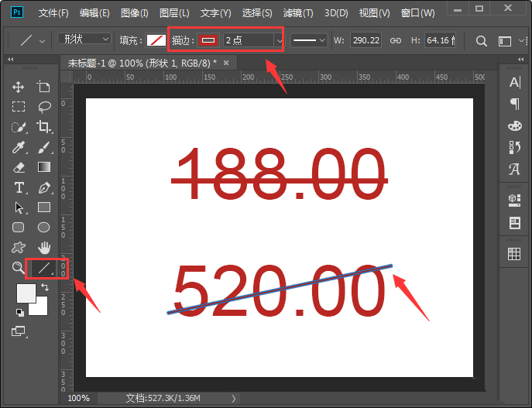Change the screen mode
The width and height of the screenshot is (532, 408).
[x=19, y=331]
